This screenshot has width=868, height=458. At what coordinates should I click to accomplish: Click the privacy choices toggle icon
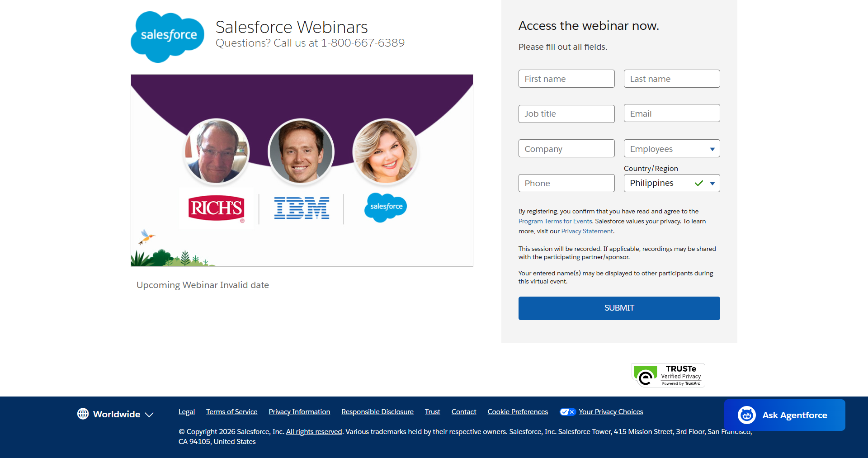click(x=567, y=412)
